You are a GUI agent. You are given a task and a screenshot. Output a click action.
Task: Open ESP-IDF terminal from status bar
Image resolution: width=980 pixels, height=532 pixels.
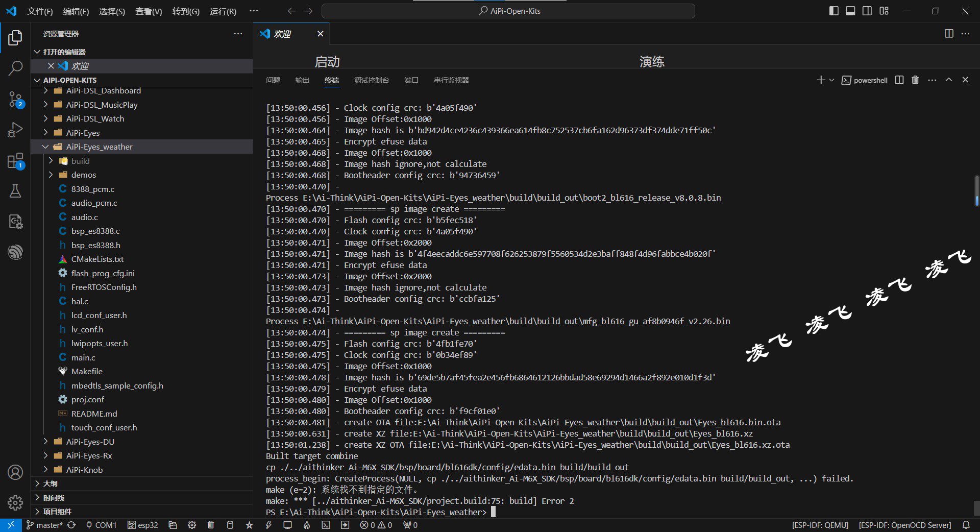pyautogui.click(x=326, y=525)
